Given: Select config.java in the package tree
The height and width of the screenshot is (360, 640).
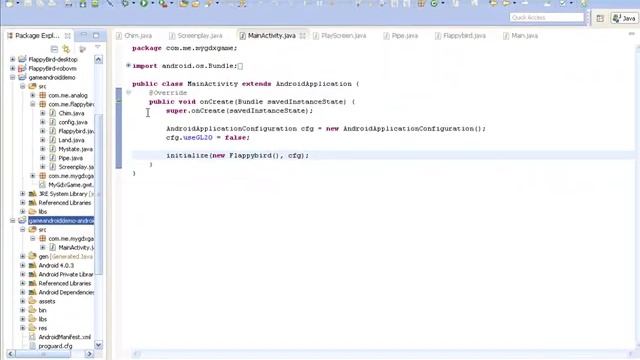Looking at the screenshot, I should click(x=73, y=122).
